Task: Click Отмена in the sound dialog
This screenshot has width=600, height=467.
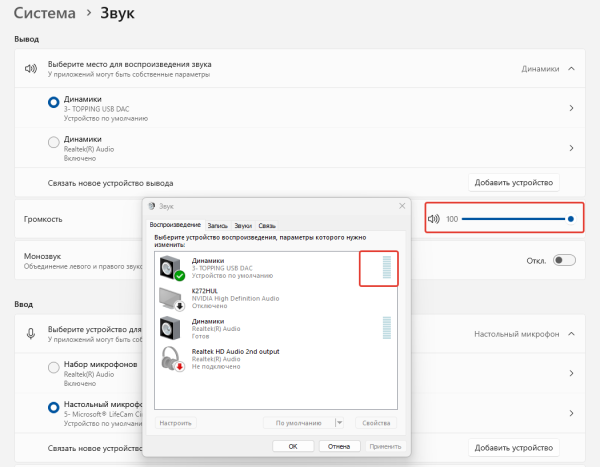Action: [339, 446]
